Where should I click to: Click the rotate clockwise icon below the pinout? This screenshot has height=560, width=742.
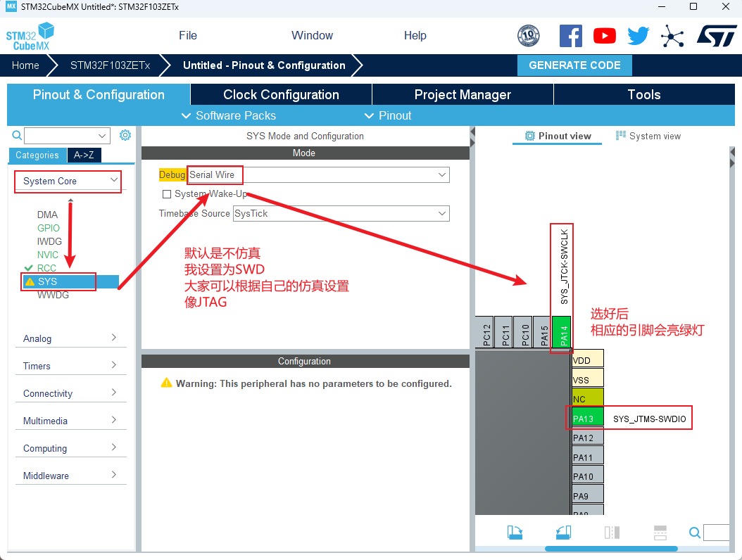(515, 533)
